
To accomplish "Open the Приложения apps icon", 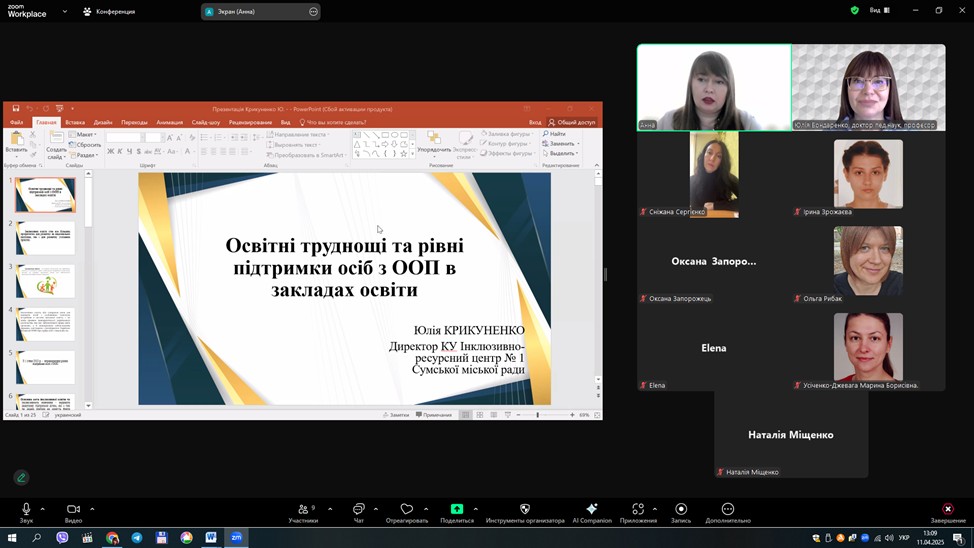I will click(x=638, y=510).
